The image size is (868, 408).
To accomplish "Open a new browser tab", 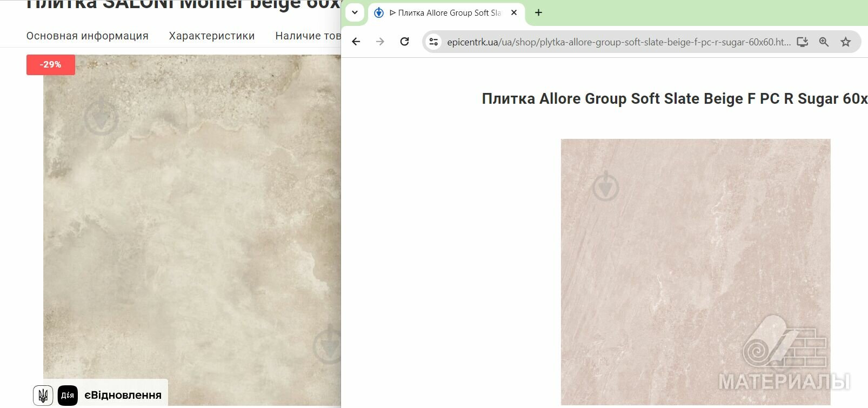I will pos(538,12).
